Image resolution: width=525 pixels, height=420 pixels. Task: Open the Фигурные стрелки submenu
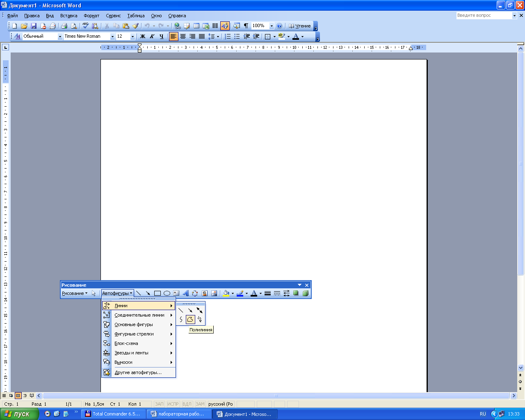click(x=139, y=334)
